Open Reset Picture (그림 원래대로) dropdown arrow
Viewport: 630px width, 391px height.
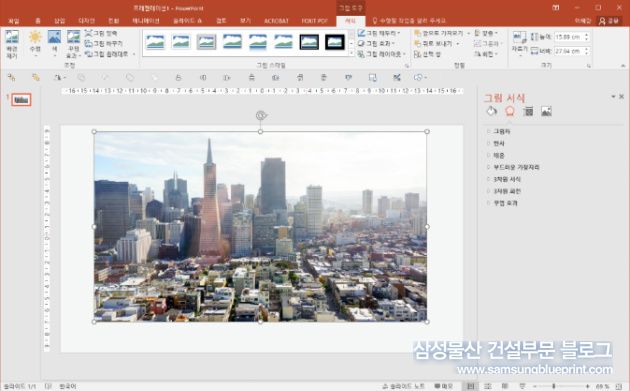pyautogui.click(x=134, y=54)
